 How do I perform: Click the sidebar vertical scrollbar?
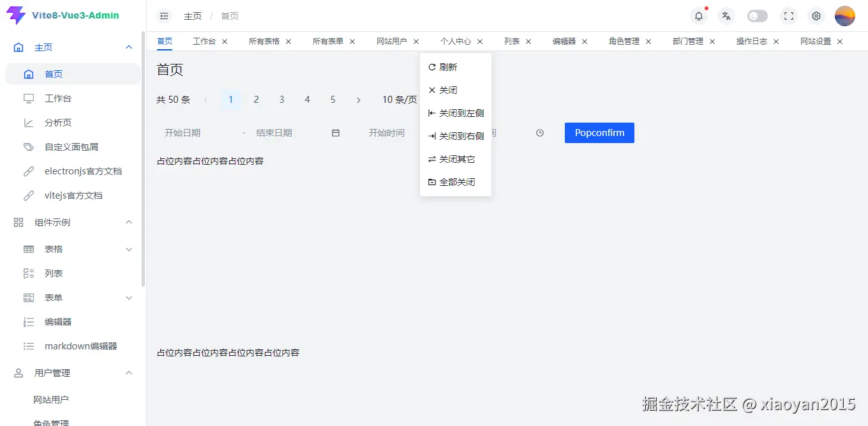tap(144, 160)
